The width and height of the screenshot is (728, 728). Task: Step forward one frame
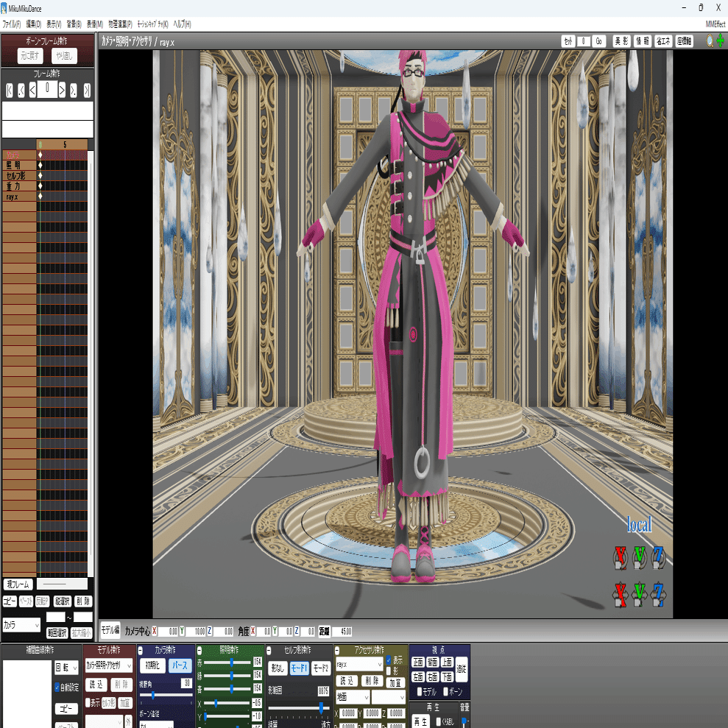tap(62, 90)
